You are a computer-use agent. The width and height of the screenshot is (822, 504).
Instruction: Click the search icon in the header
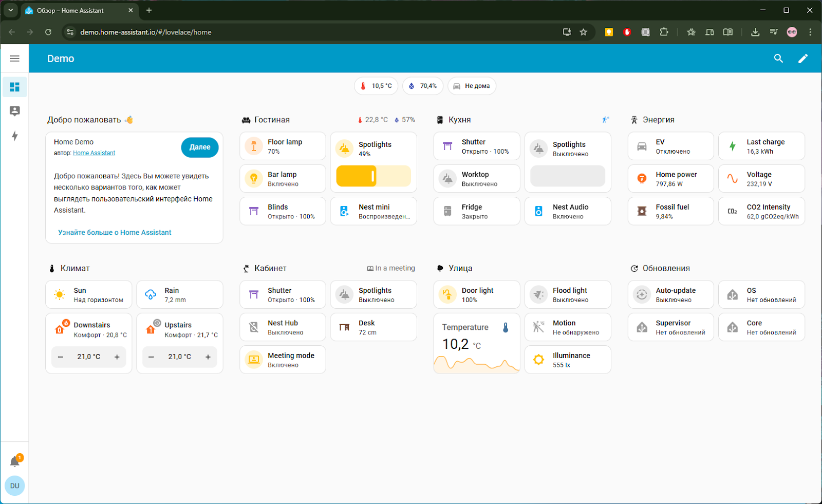(x=778, y=59)
